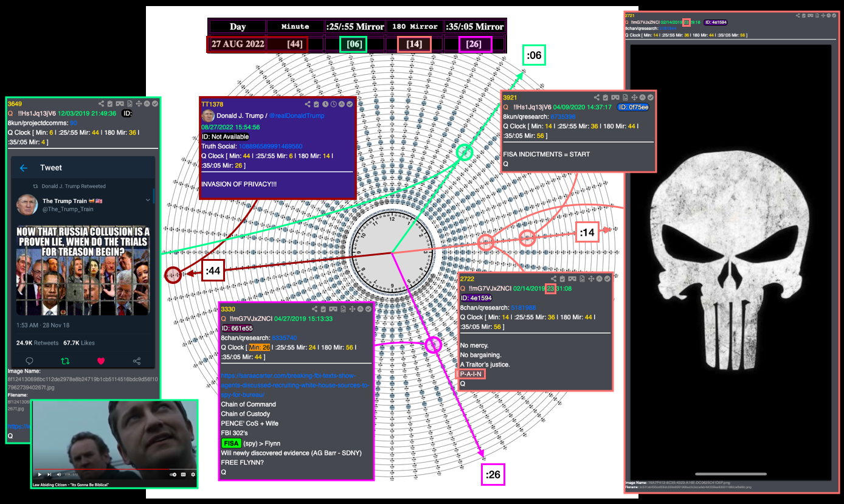Open 8kun/qresearch post 8735398 link

point(563,117)
